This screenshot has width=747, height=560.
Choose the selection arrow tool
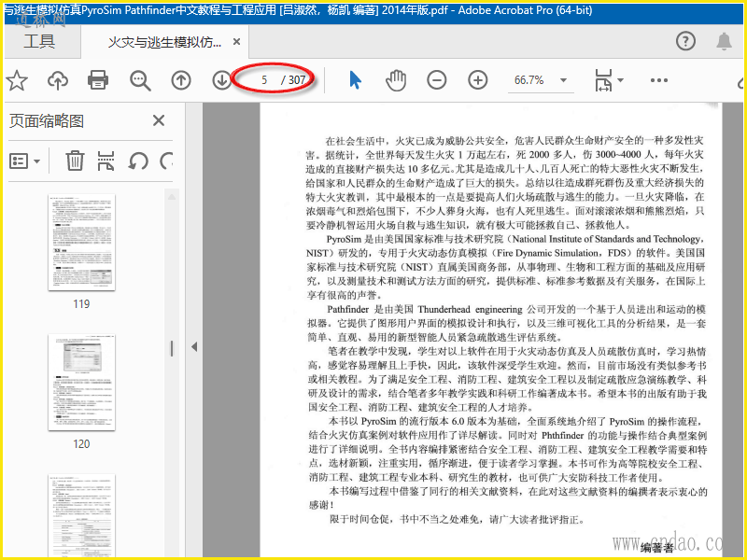355,80
